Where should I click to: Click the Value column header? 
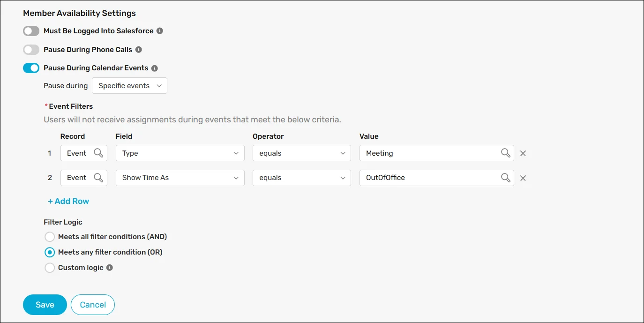pyautogui.click(x=369, y=136)
